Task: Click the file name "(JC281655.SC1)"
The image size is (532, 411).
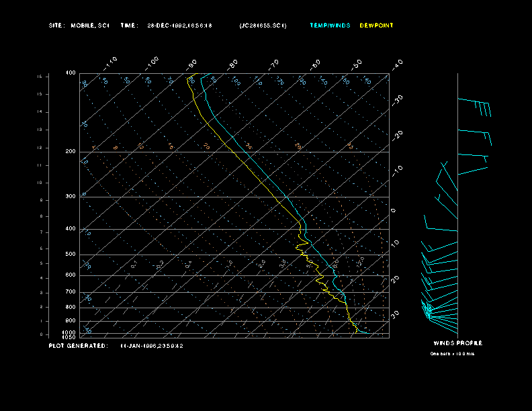Action: click(263, 26)
